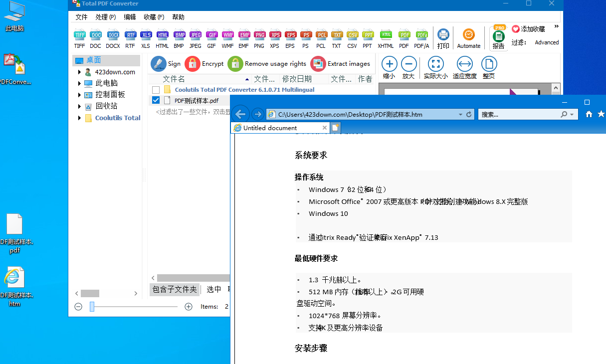The image size is (606, 364).
Task: Adjust the thumbnail zoom slider handle
Action: pos(92,307)
